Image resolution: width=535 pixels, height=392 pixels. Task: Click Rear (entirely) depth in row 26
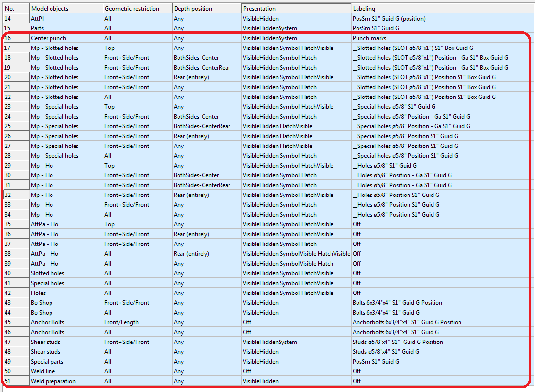pos(207,136)
